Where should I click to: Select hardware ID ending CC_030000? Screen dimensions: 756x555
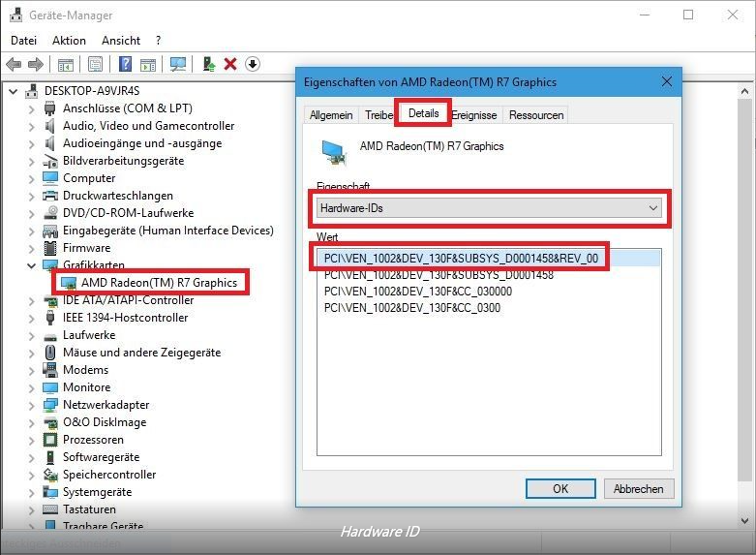[x=418, y=291]
